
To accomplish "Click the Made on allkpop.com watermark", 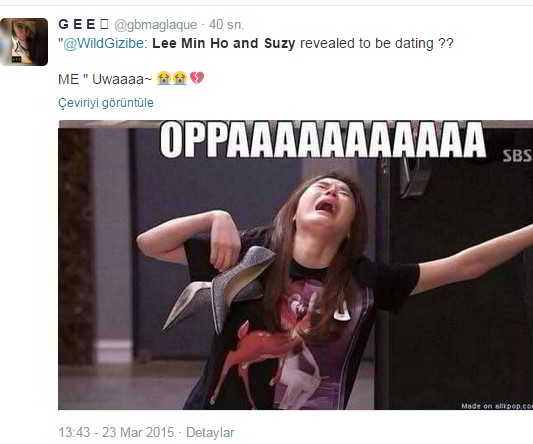I will [497, 406].
